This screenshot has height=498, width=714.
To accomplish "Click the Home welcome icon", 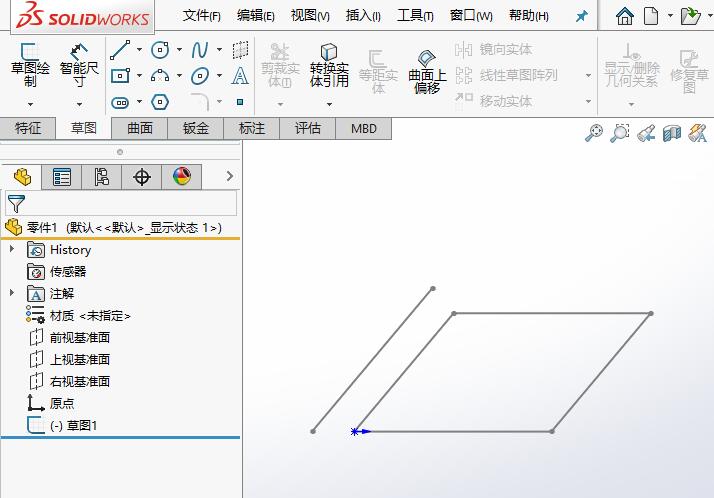I will coord(625,16).
